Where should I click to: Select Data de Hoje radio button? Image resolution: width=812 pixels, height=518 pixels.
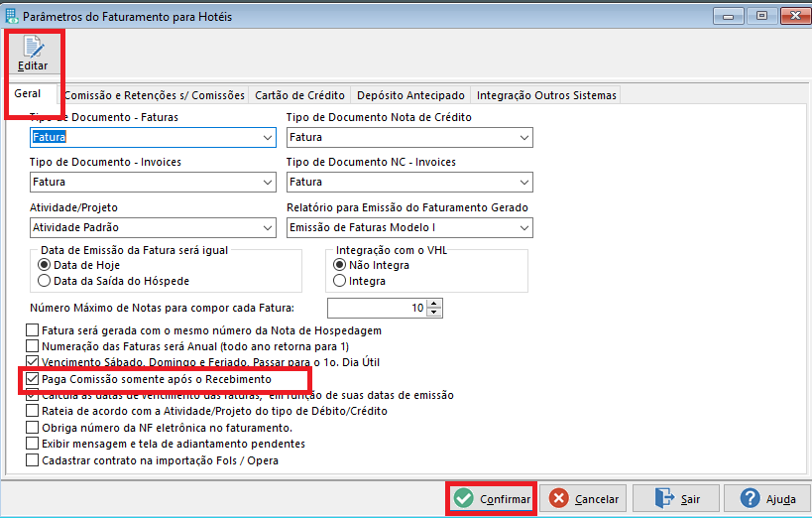pyautogui.click(x=44, y=265)
